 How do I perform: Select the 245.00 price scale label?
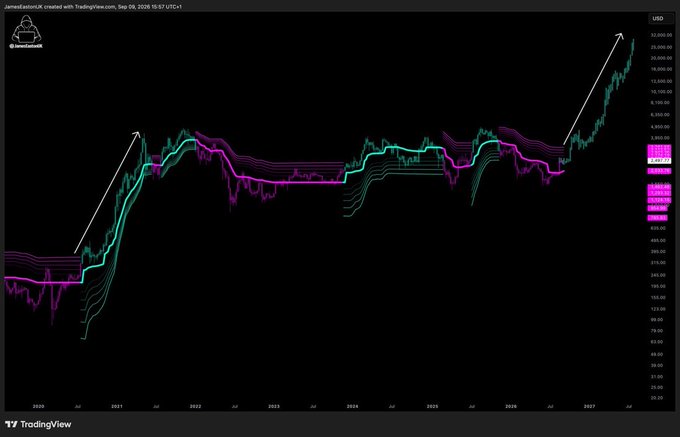click(x=657, y=275)
